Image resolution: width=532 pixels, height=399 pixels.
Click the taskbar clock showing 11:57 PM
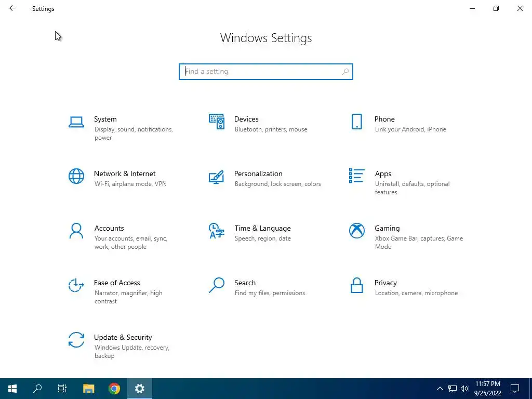[x=487, y=389]
